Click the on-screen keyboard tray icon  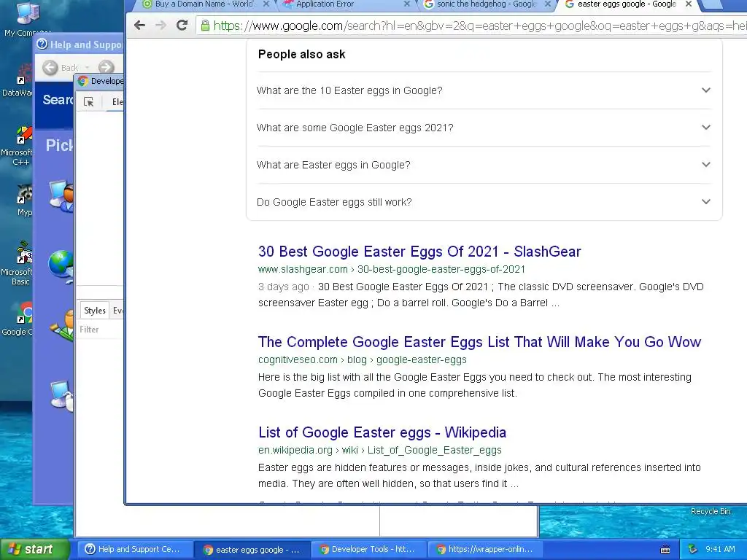[665, 550]
